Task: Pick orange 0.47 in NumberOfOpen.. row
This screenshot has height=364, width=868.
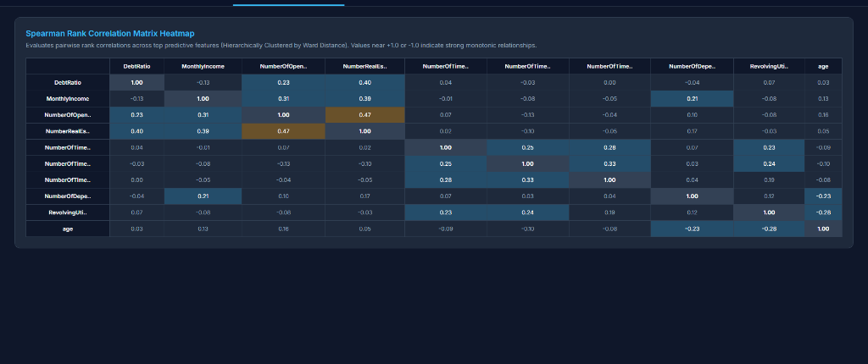Action: (x=364, y=115)
